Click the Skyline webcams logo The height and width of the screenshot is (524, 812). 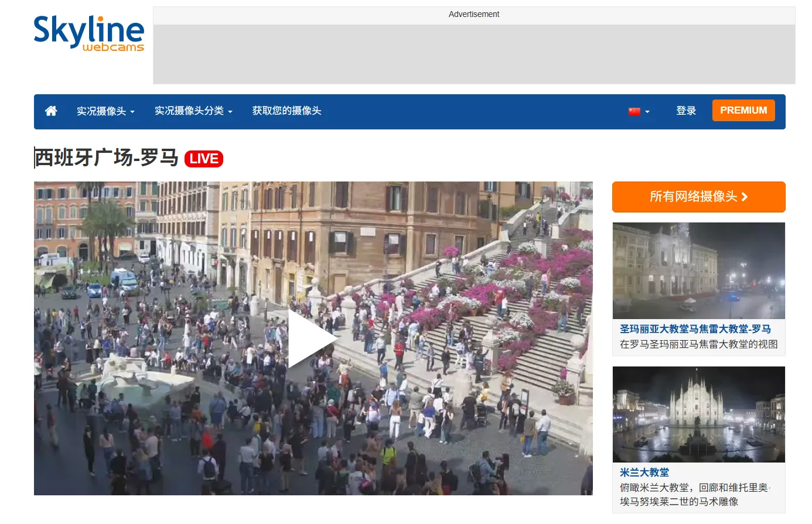(88, 33)
